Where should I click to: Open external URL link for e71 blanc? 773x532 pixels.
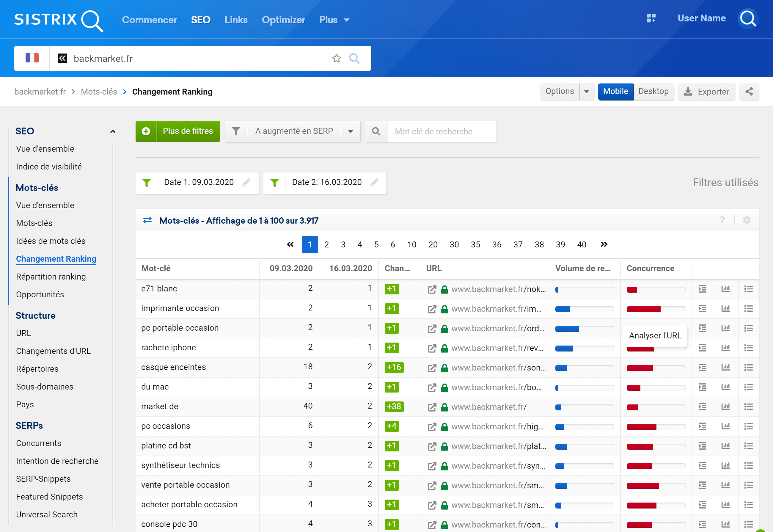432,289
